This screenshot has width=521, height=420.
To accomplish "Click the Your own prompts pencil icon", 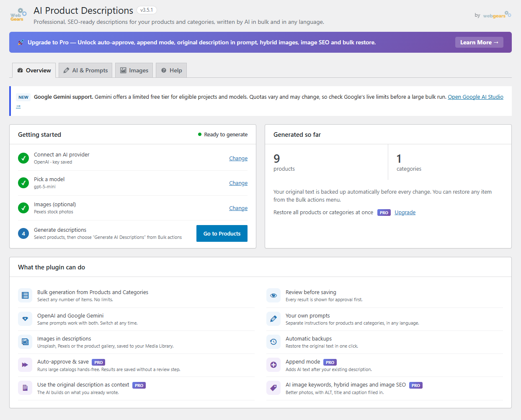I will (x=273, y=319).
